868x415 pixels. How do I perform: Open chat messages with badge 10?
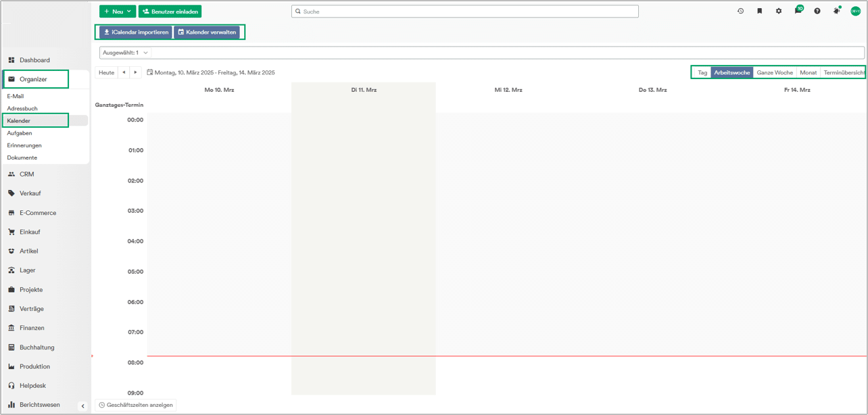click(x=798, y=10)
